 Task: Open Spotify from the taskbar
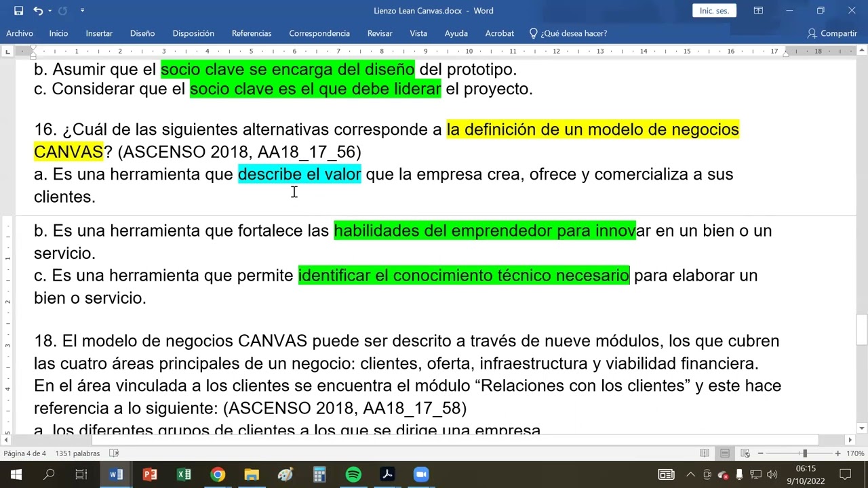[x=353, y=474]
